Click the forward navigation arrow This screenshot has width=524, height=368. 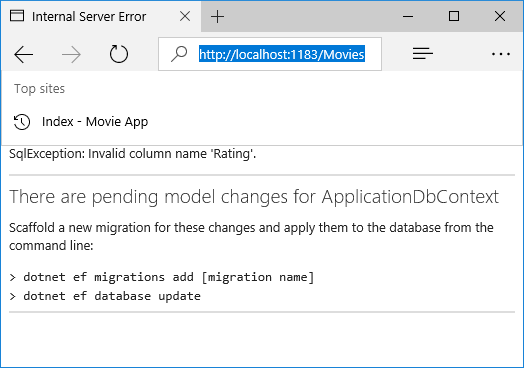pos(71,54)
